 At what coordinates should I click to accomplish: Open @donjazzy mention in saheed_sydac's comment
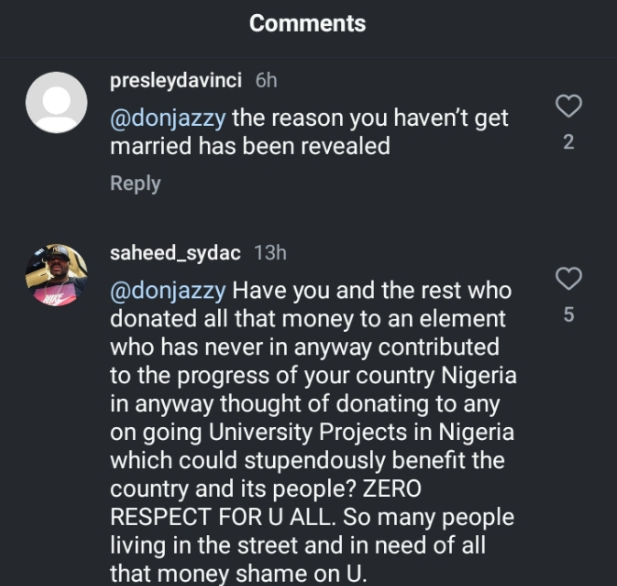coord(168,291)
